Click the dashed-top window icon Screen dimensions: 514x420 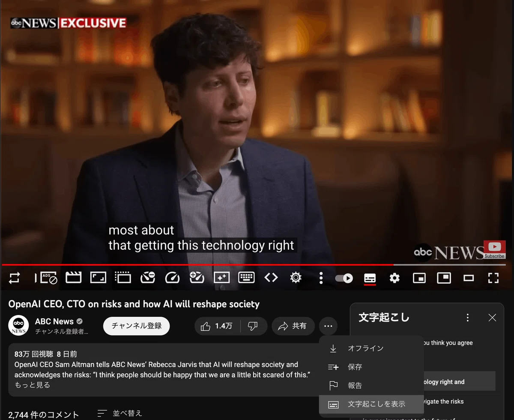point(123,278)
